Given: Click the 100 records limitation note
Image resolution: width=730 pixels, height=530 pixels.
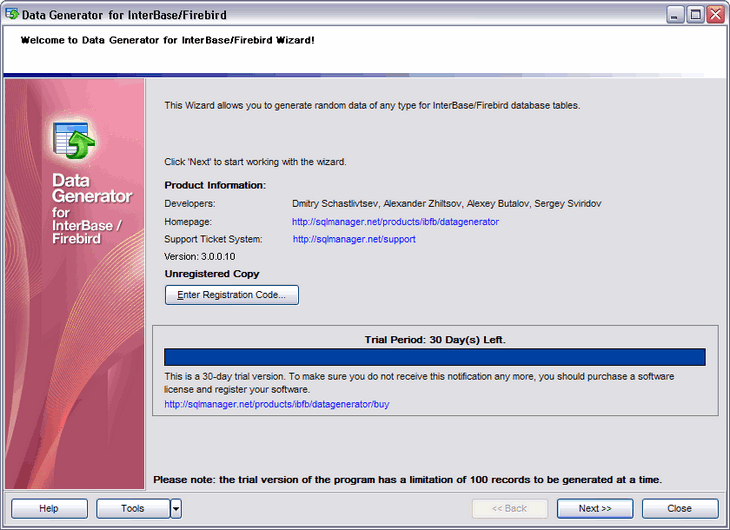Looking at the screenshot, I should (407, 480).
